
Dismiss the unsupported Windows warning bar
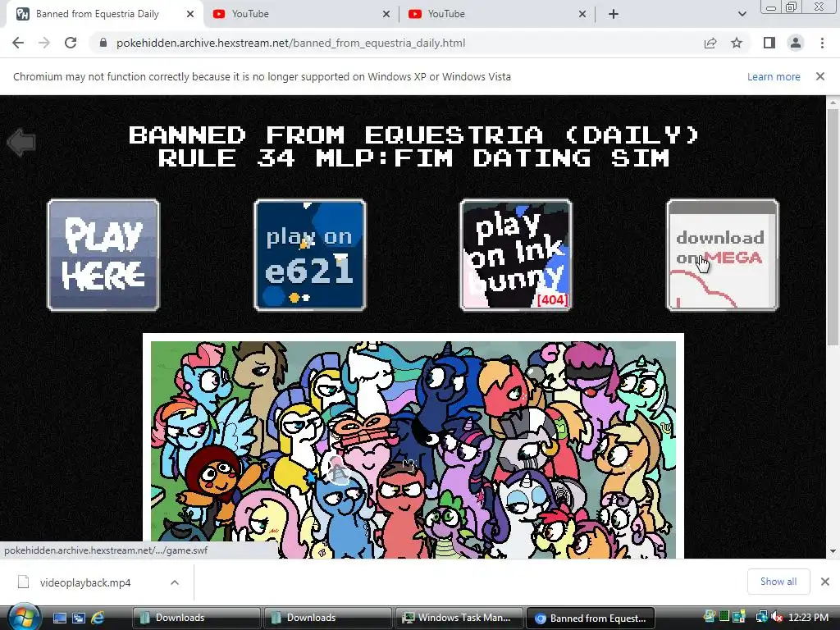point(820,76)
